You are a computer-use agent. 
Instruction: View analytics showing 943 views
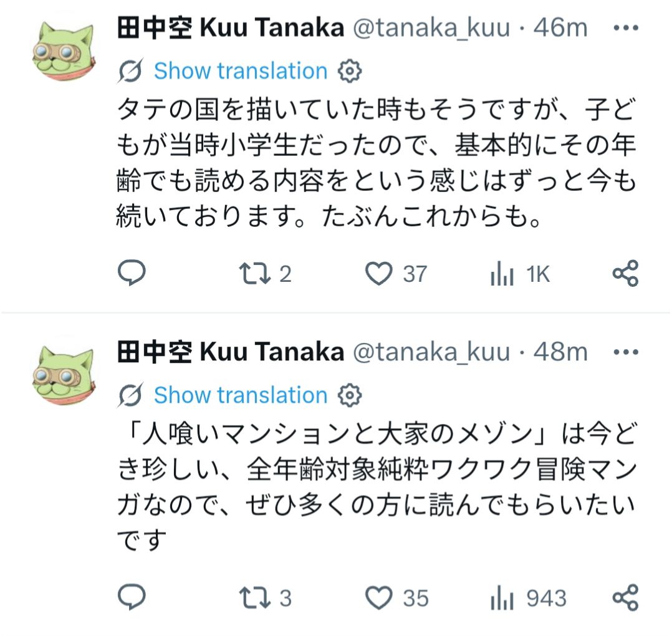click(x=528, y=598)
